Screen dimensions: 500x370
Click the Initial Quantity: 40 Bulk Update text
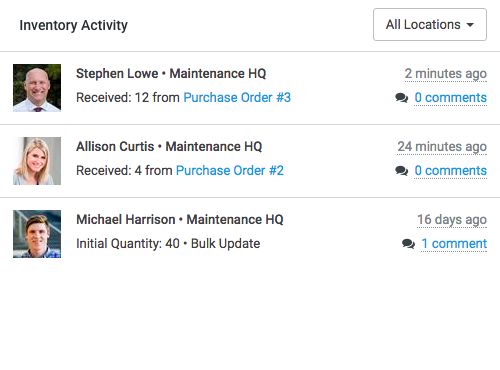pos(168,244)
